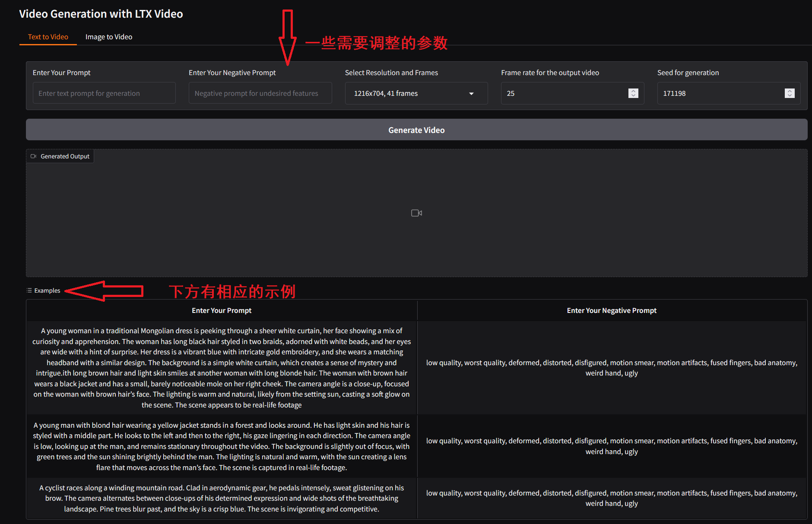This screenshot has width=812, height=524.
Task: Decrease frame rate with down stepper arrow
Action: pyautogui.click(x=633, y=95)
